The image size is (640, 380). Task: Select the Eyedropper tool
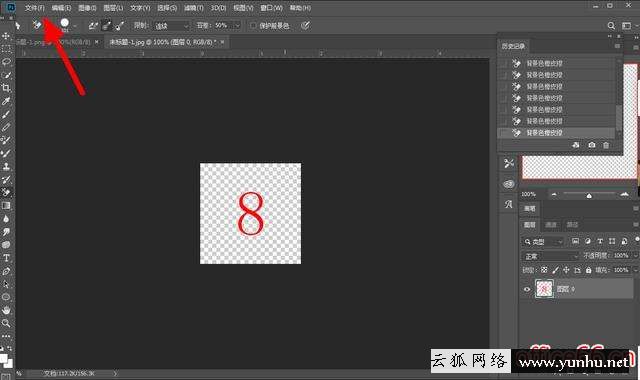point(6,101)
